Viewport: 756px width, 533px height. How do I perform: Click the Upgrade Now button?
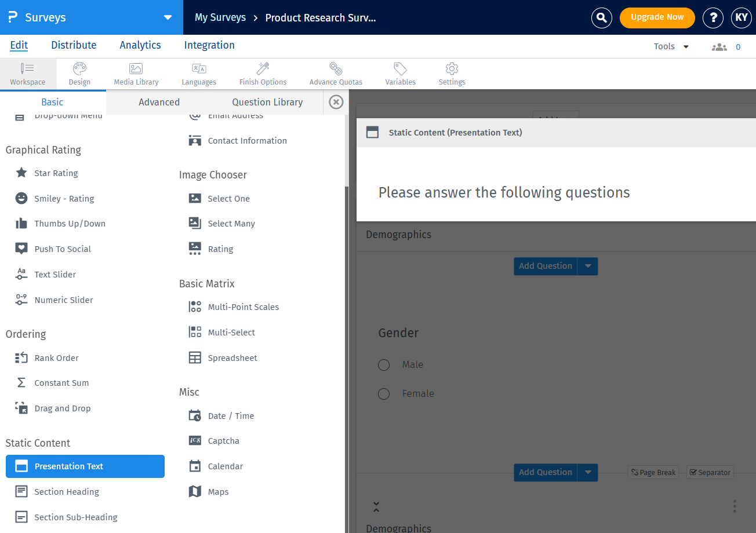pos(657,17)
